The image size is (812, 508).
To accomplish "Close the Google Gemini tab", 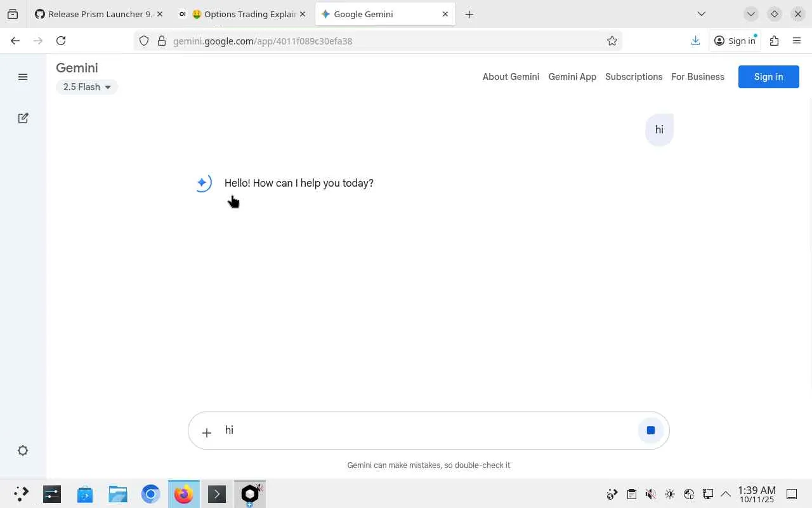I will (445, 14).
